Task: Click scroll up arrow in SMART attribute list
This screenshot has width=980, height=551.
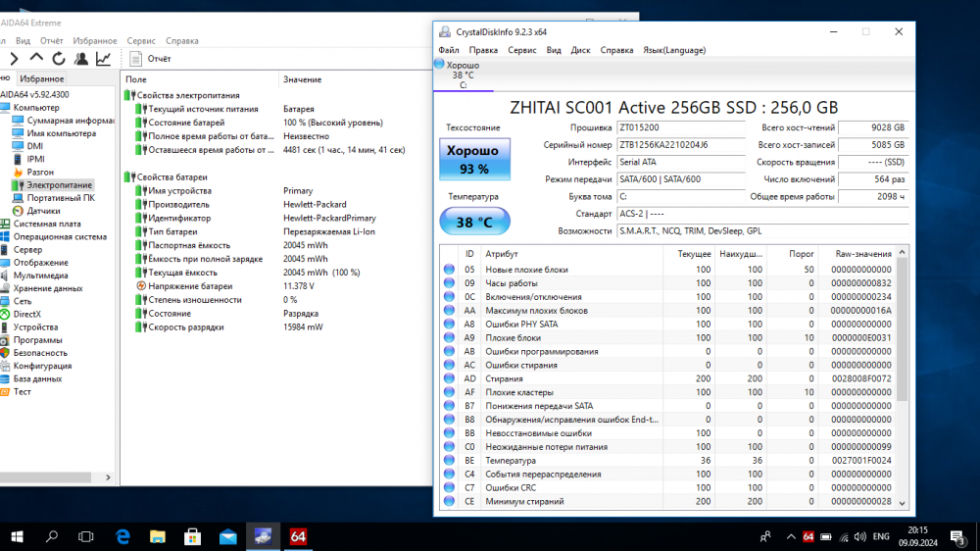Action: [902, 252]
